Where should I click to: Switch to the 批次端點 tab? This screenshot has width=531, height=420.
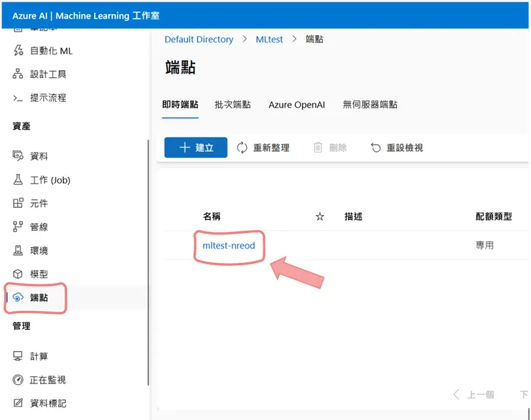coord(232,105)
